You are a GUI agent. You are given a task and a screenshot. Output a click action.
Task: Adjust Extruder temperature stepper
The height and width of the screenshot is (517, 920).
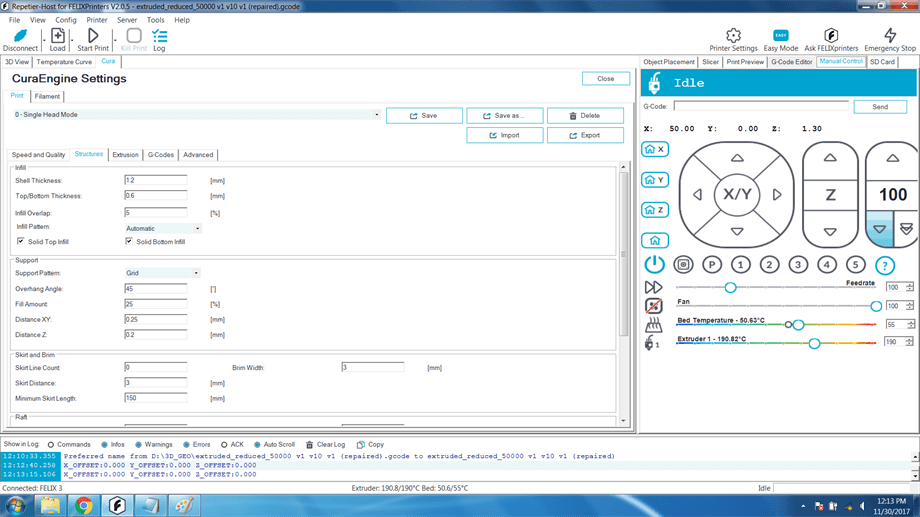910,342
